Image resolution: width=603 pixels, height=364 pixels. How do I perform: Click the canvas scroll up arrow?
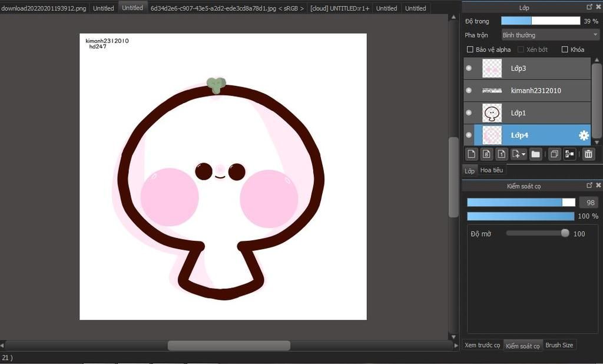tap(453, 17)
